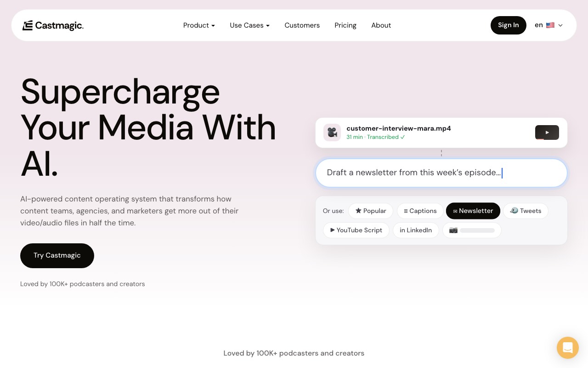Viewport: 588px width, 368px height.
Task: Click the Sign In button
Action: (x=508, y=25)
